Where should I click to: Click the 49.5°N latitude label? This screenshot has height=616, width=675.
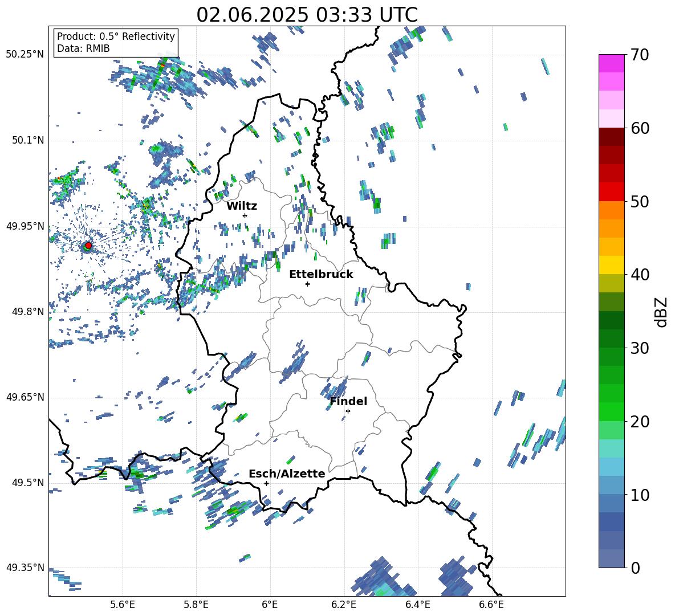27,482
